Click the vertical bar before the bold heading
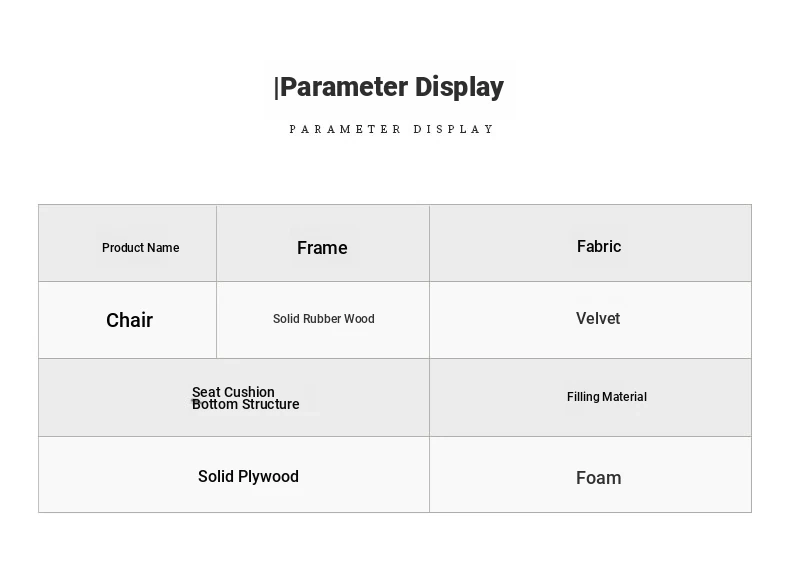This screenshot has width=790, height=579. pyautogui.click(x=276, y=88)
